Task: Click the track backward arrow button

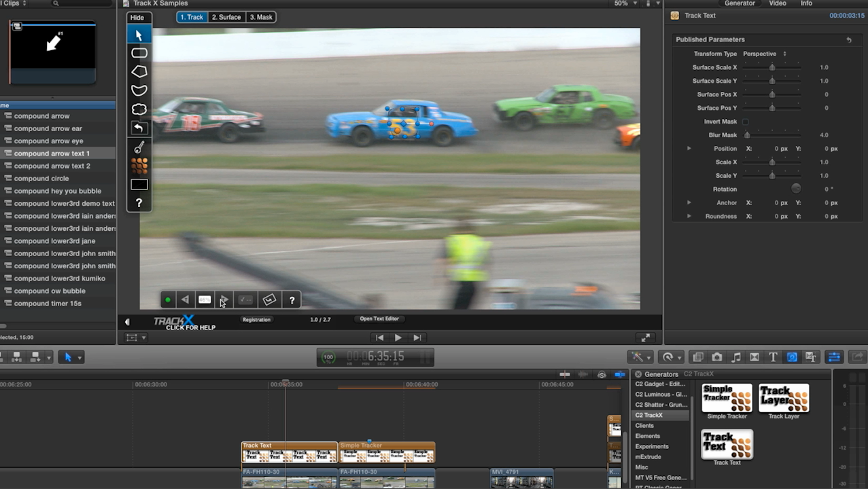Action: coord(185,300)
